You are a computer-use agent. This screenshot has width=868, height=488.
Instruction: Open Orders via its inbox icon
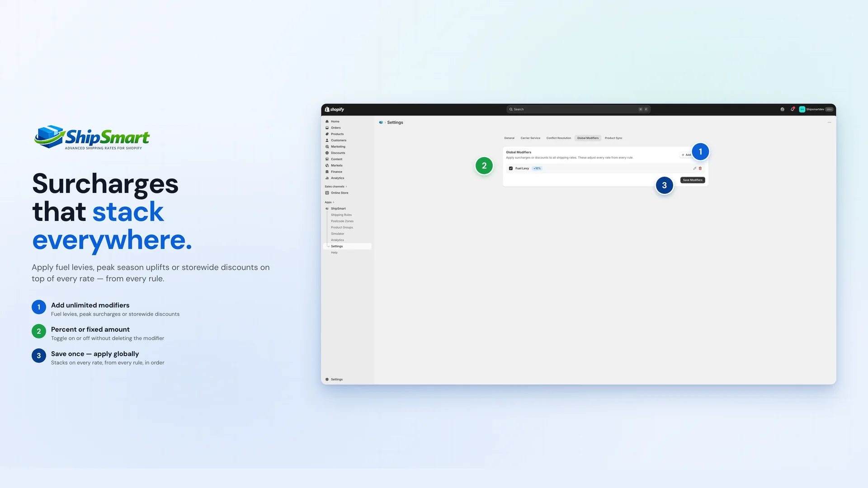tap(327, 128)
